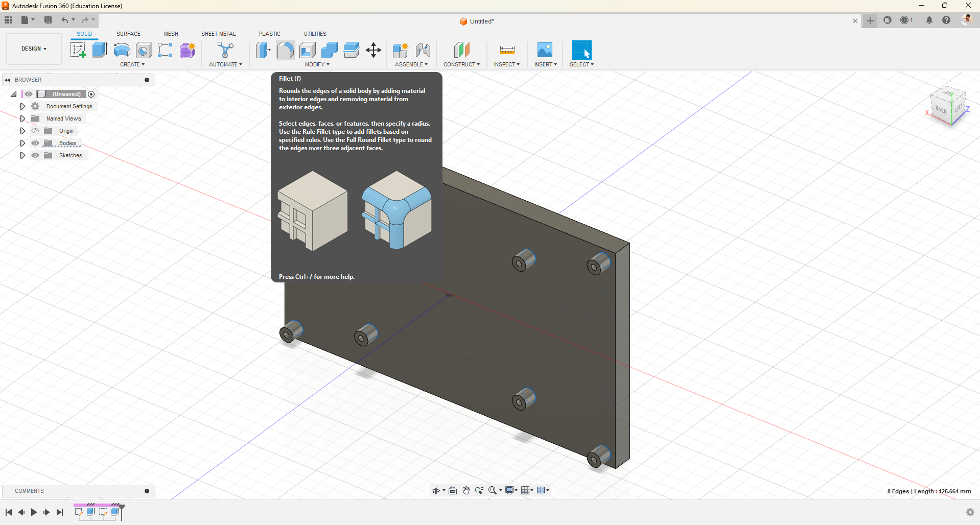The image size is (980, 525).
Task: Toggle visibility of the Origin folder
Action: (x=35, y=131)
